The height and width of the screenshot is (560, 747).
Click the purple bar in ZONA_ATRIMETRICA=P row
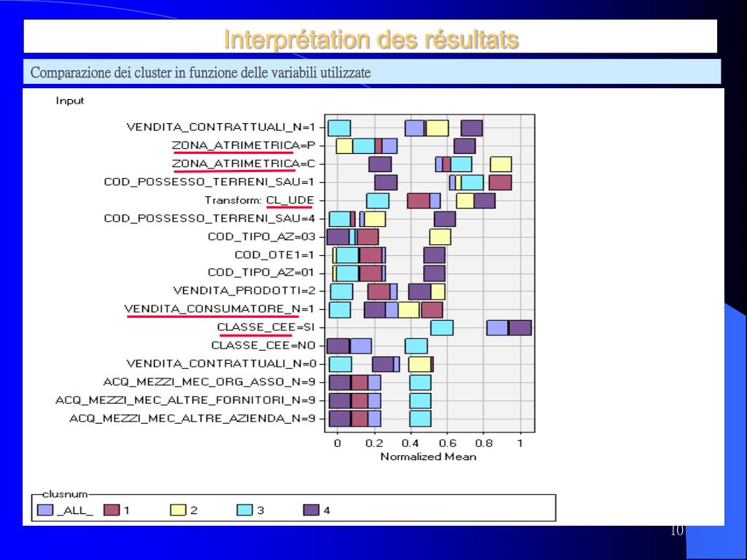[465, 146]
